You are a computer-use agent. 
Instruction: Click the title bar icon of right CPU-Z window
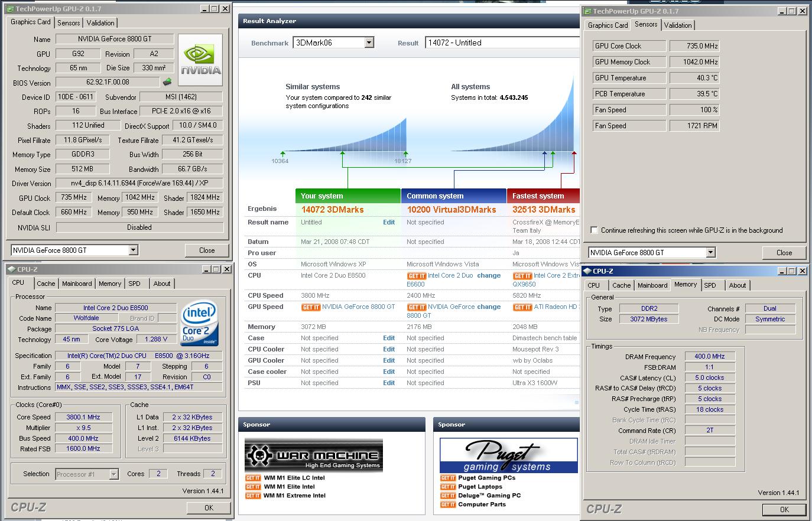(587, 271)
